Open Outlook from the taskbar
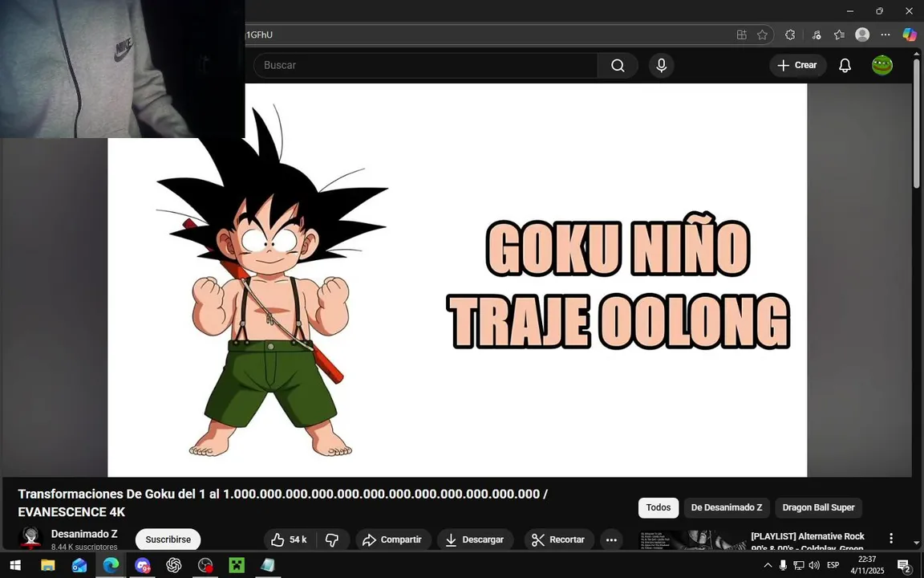The height and width of the screenshot is (578, 924). [x=79, y=566]
